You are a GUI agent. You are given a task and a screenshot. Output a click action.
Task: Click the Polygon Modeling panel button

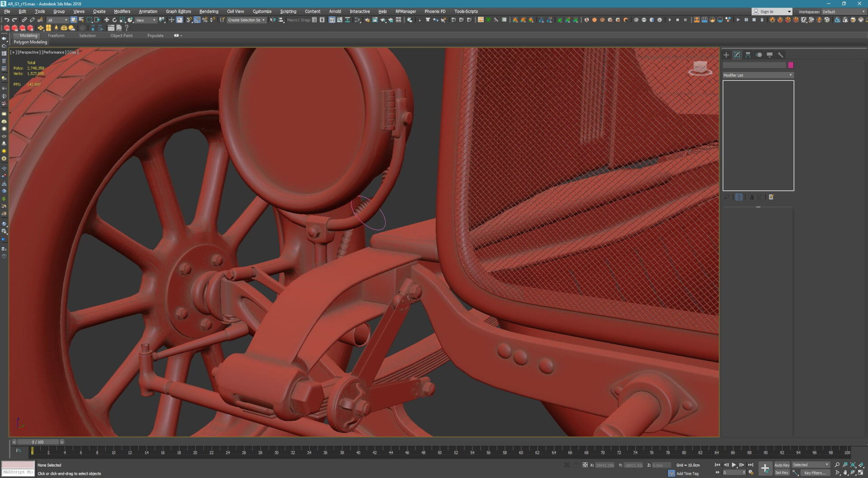(30, 42)
